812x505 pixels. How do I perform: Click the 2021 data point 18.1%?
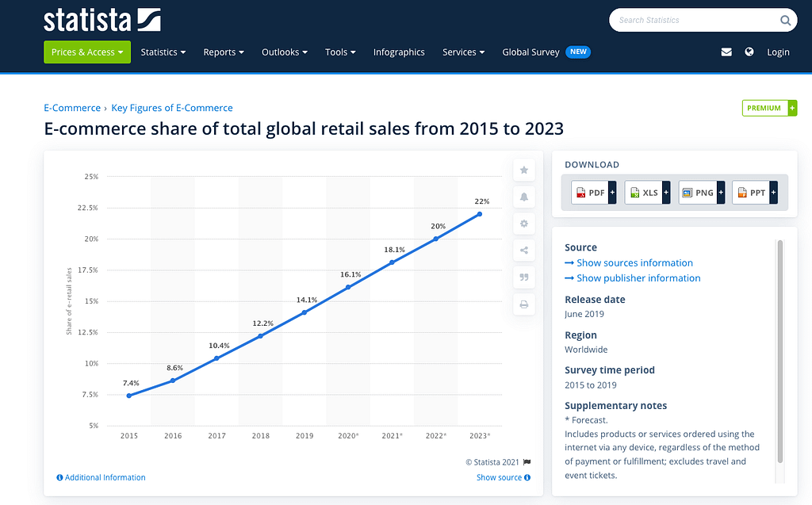tap(392, 262)
